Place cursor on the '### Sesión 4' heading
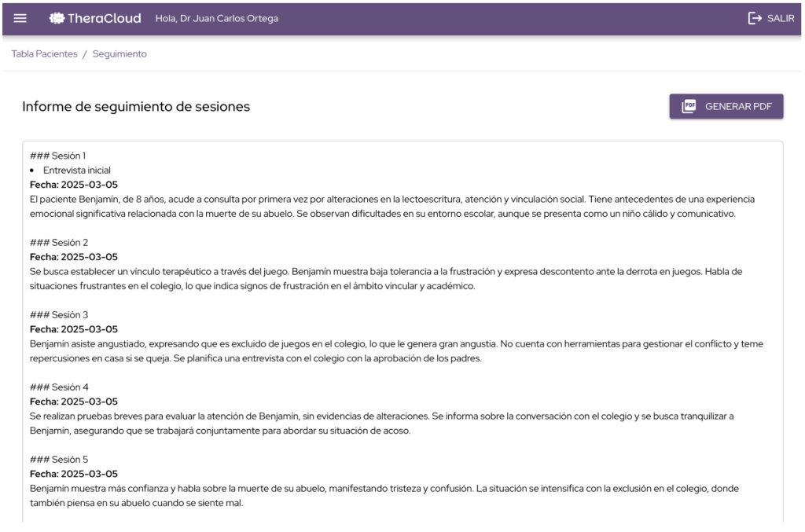The image size is (805, 532). pyautogui.click(x=59, y=387)
